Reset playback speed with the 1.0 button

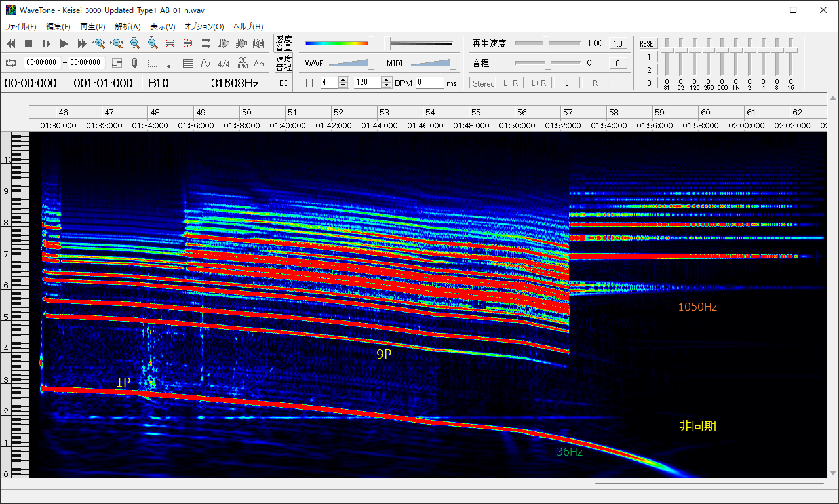(x=617, y=44)
